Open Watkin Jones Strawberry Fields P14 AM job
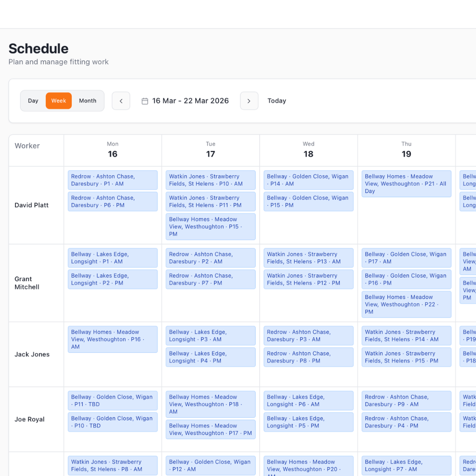 [406, 336]
